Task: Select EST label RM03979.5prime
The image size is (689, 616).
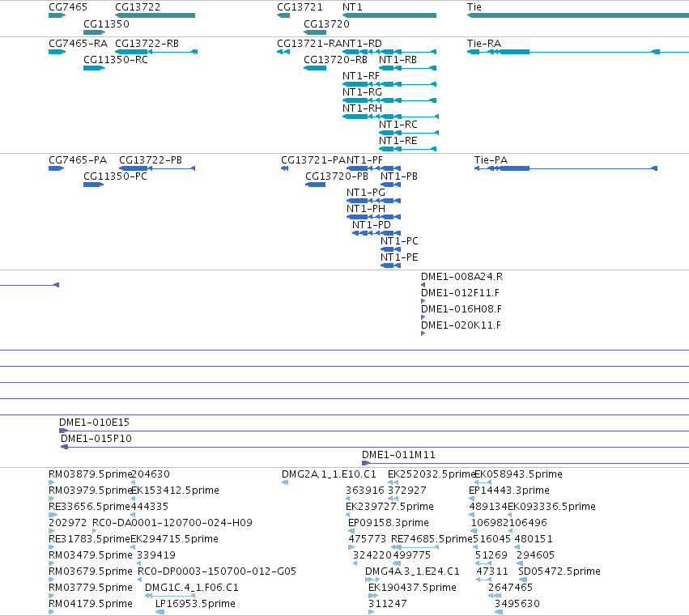Action: click(x=90, y=491)
